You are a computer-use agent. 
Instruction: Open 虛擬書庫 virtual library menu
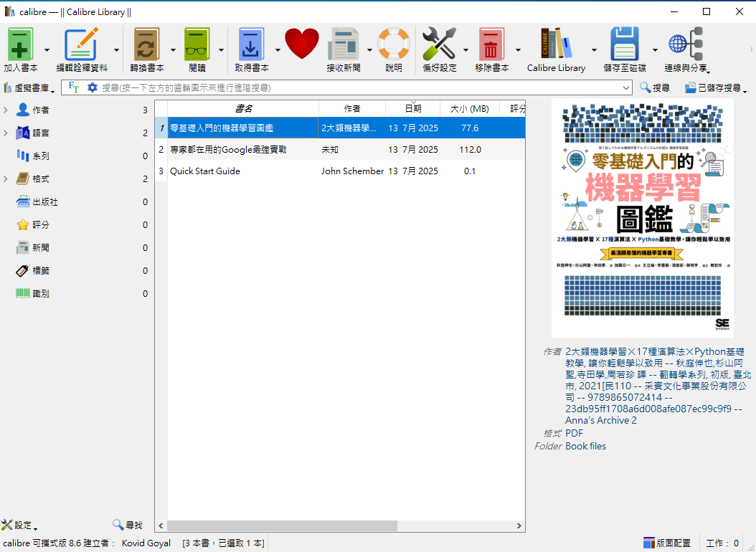[x=29, y=87]
